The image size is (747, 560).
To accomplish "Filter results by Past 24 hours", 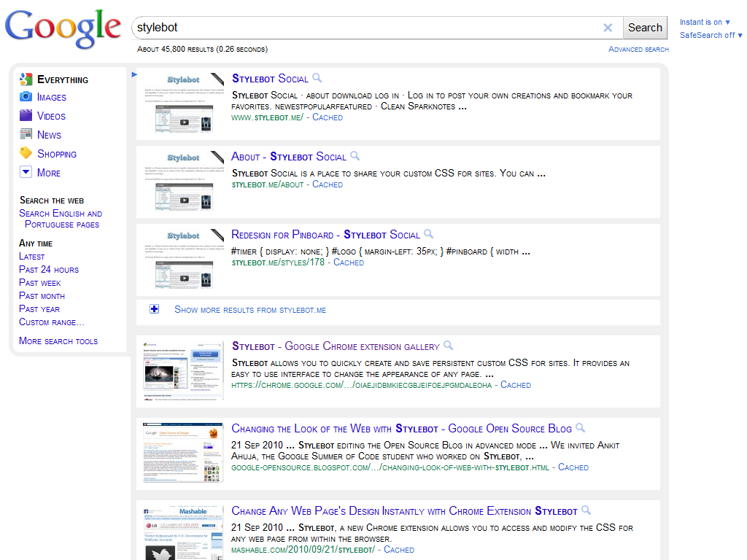I will [49, 270].
